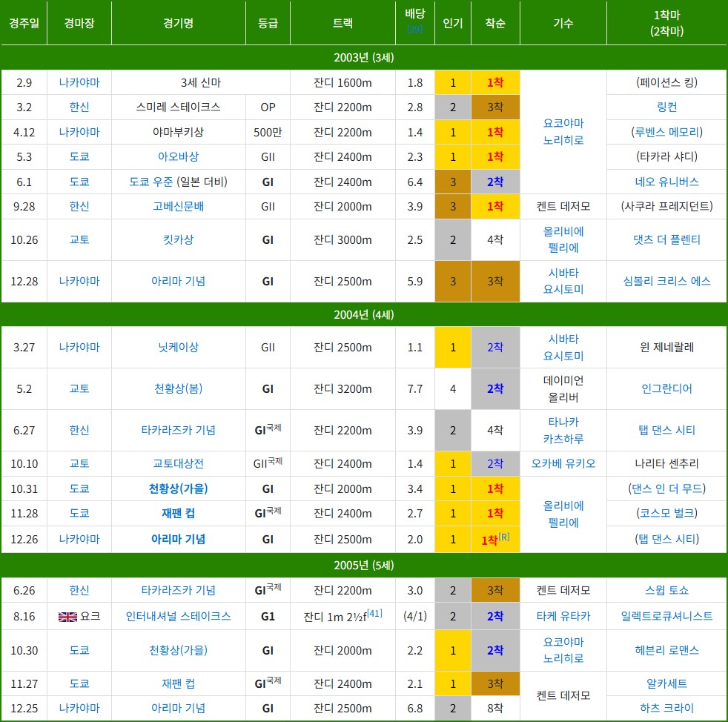Screen dimensions: 728x722
Task: Open the 심볼리 크리스 에스 horse link
Action: pyautogui.click(x=666, y=281)
